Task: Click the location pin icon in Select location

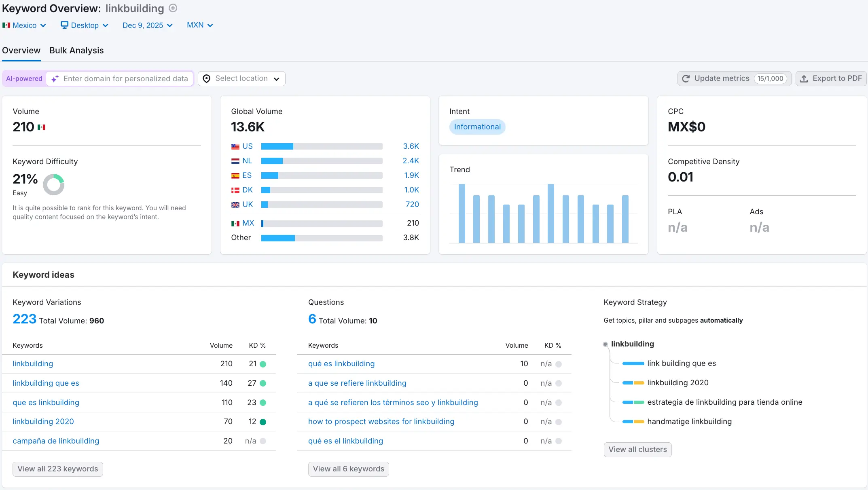Action: point(207,78)
